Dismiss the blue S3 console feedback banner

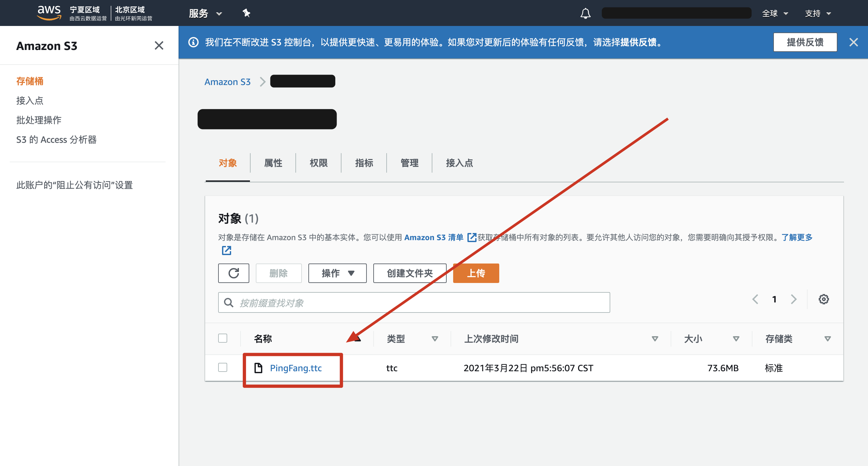tap(853, 42)
